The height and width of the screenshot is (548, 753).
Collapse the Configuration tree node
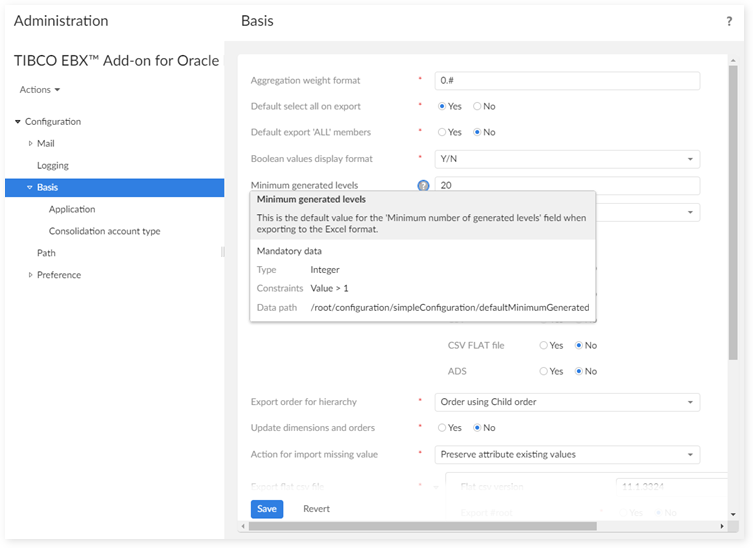18,122
